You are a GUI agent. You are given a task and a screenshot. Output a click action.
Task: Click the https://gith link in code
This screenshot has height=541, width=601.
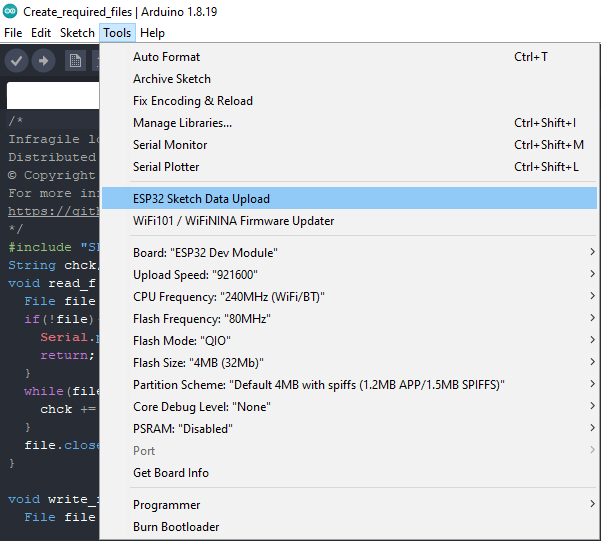coord(53,211)
